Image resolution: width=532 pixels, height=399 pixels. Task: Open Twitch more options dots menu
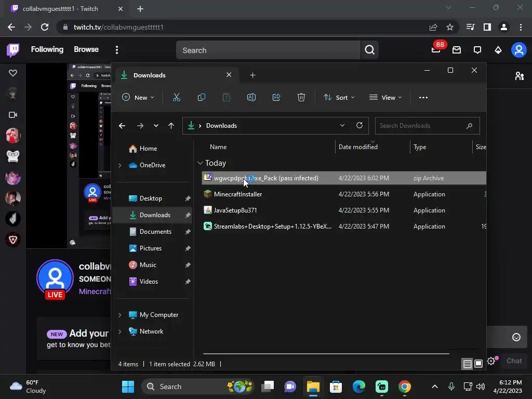click(117, 50)
